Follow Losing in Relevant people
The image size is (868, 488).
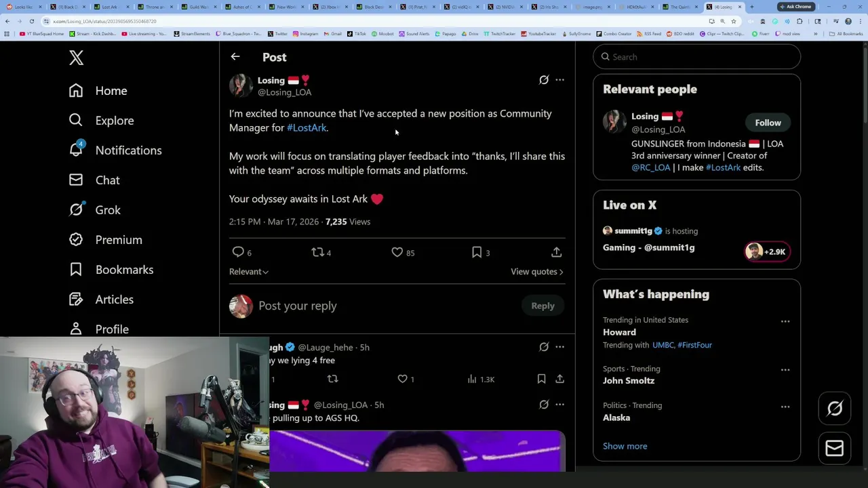pyautogui.click(x=768, y=123)
